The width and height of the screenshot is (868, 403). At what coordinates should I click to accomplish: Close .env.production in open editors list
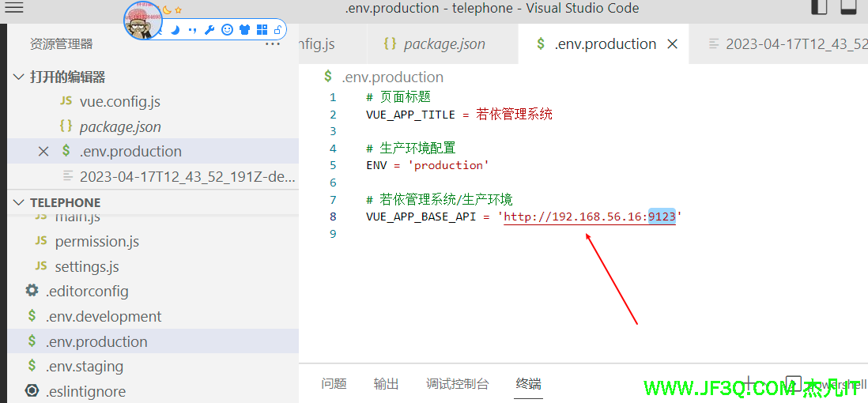43,152
